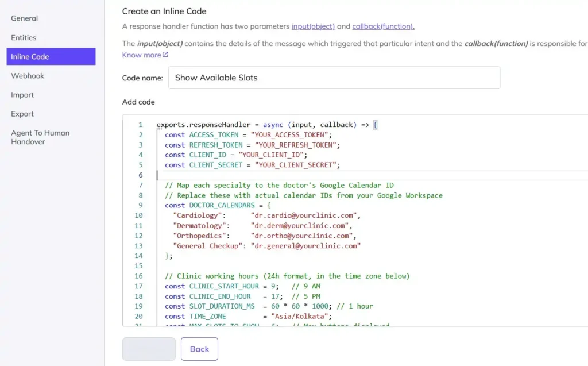Open the Webhook section
The width and height of the screenshot is (588, 366).
coord(27,75)
